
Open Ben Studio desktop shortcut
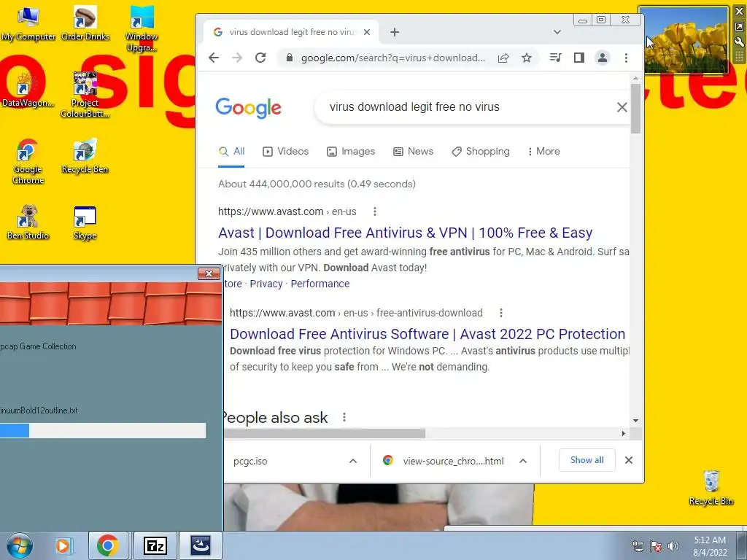coord(28,222)
